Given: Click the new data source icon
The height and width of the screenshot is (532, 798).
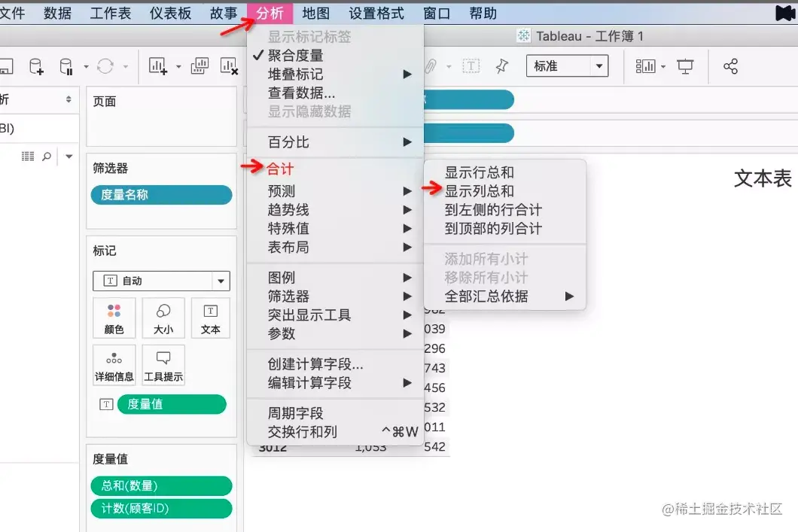Looking at the screenshot, I should tap(36, 66).
